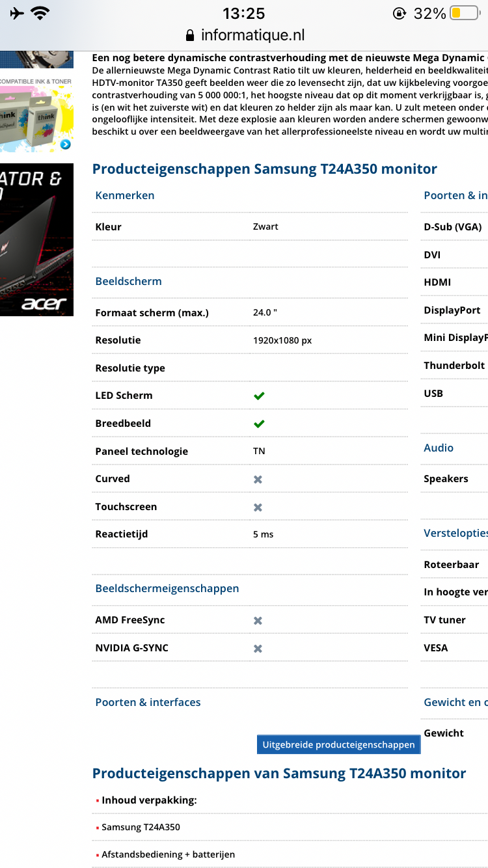
Task: Select the Kenmerken section heading
Action: 125,195
